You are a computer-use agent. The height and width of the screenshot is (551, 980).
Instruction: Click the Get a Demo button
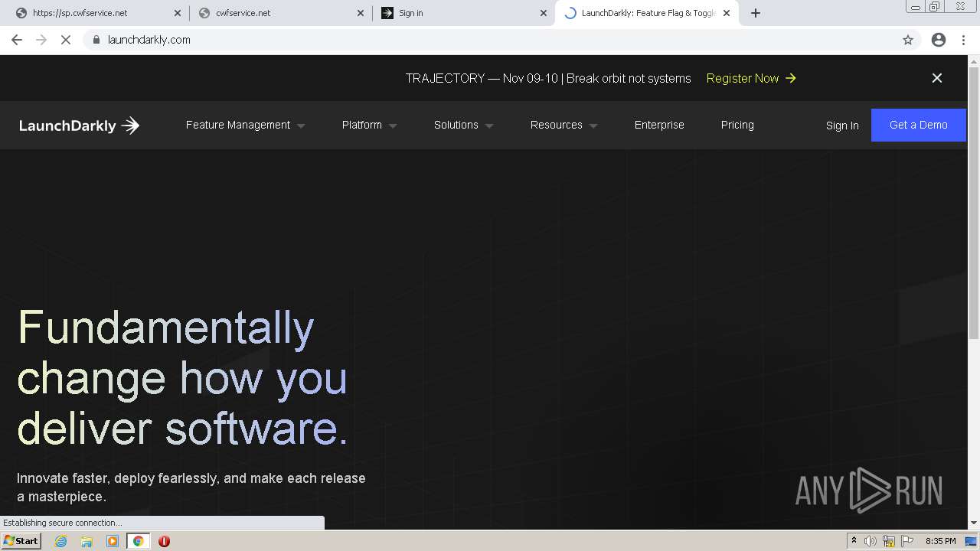[919, 125]
